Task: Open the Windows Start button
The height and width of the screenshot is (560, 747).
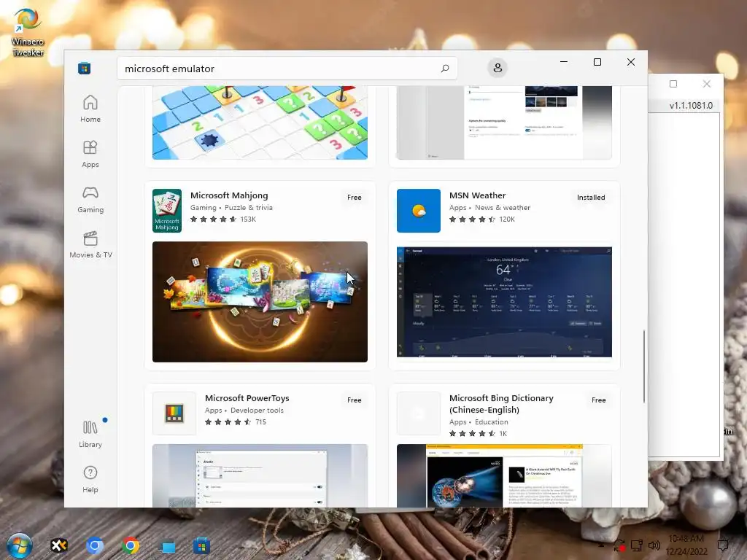Action: 20,545
